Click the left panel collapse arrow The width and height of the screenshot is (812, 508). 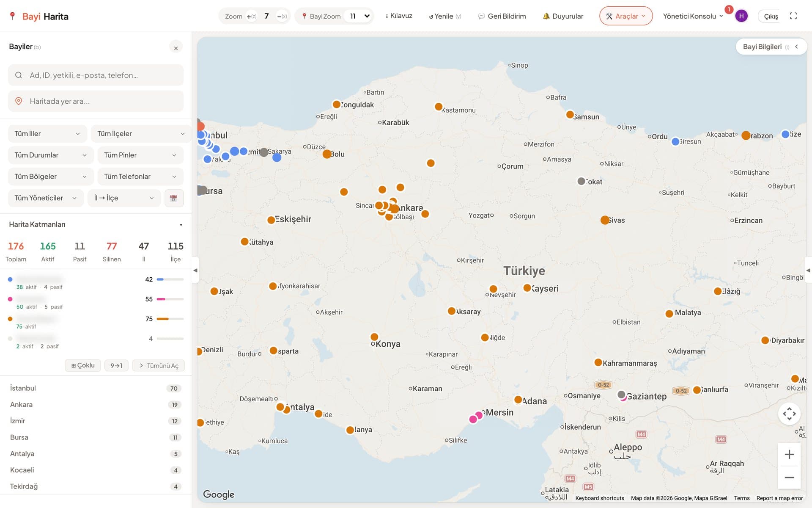point(195,270)
